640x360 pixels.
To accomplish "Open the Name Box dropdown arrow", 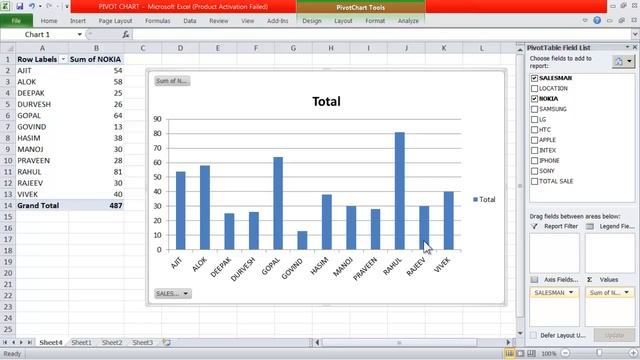I will (x=80, y=35).
